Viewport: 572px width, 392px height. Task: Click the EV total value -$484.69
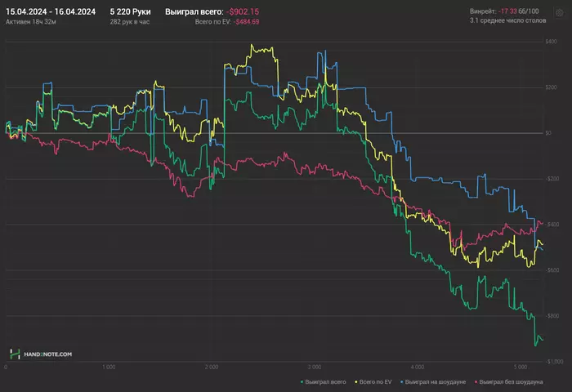[x=246, y=21]
